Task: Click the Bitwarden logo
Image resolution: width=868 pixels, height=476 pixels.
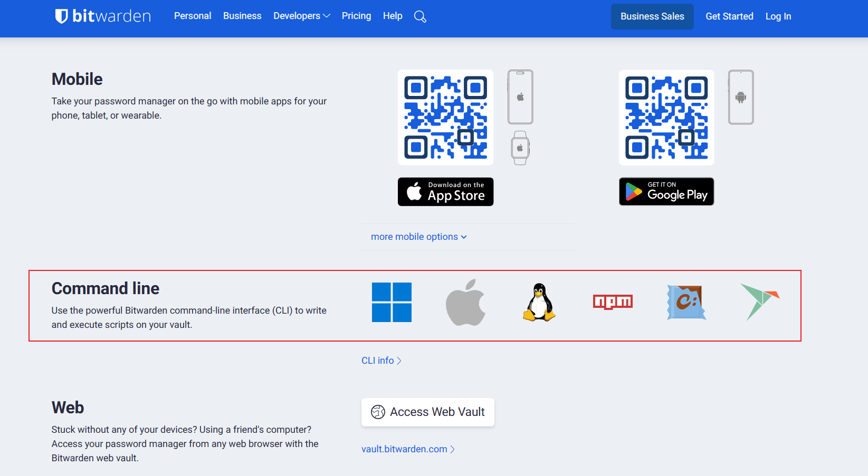Action: click(103, 16)
